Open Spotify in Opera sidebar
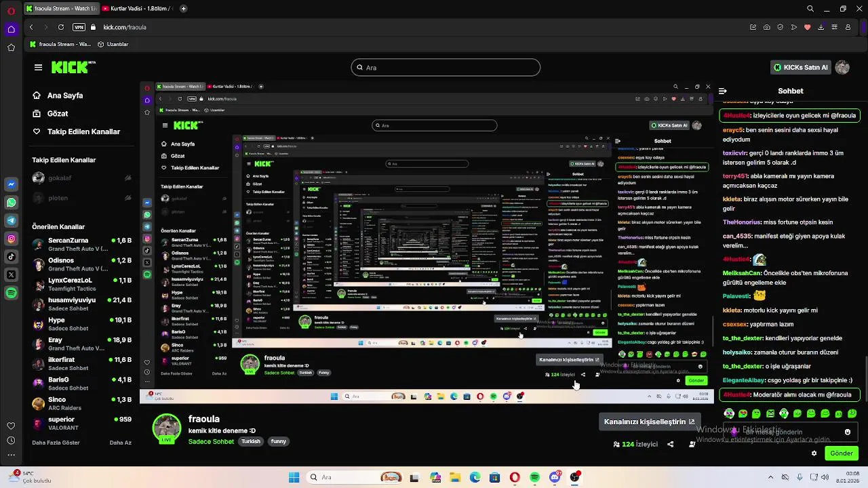The width and height of the screenshot is (868, 488). point(11,293)
